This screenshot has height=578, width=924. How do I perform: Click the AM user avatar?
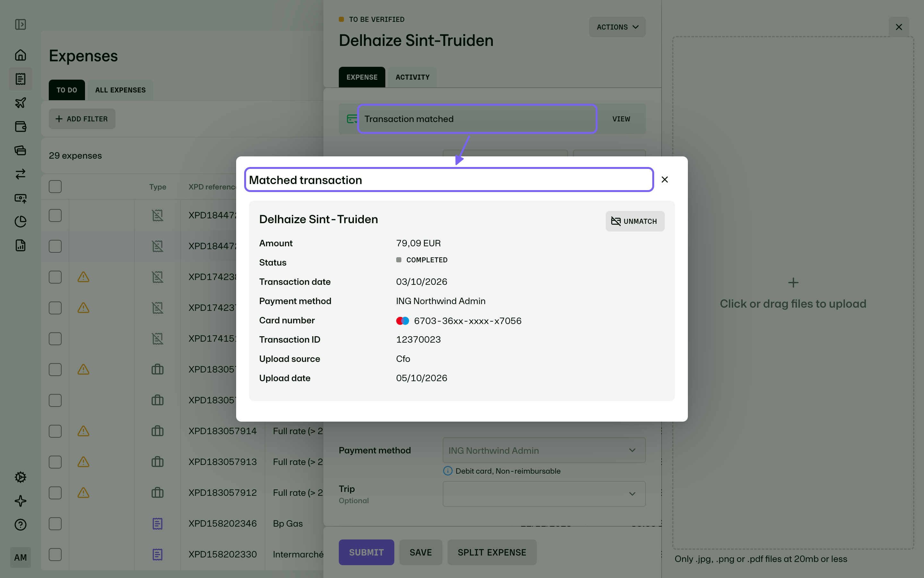click(x=20, y=557)
